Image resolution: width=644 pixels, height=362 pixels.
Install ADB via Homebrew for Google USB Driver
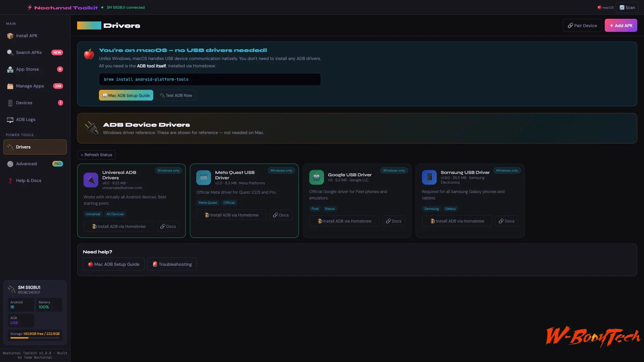[344, 221]
